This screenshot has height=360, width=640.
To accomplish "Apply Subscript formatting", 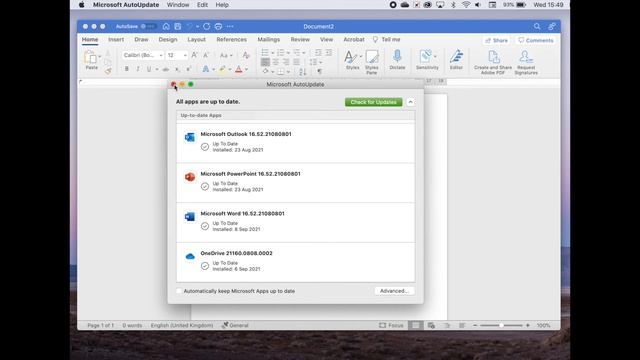I will coord(178,69).
